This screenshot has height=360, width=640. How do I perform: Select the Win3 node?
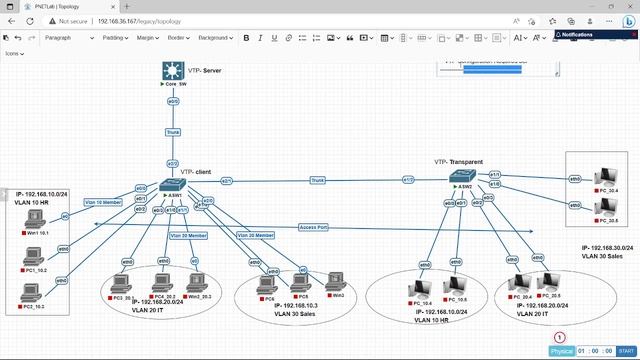click(336, 282)
